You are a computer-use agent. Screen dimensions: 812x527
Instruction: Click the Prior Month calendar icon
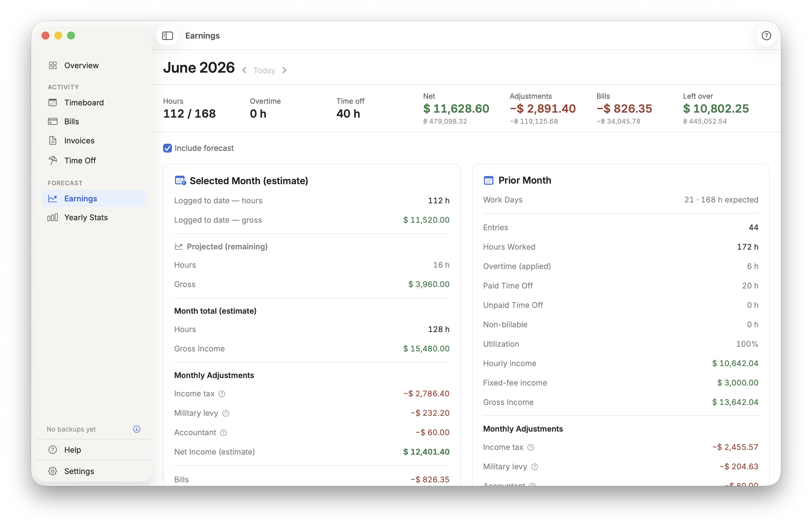[x=489, y=180]
